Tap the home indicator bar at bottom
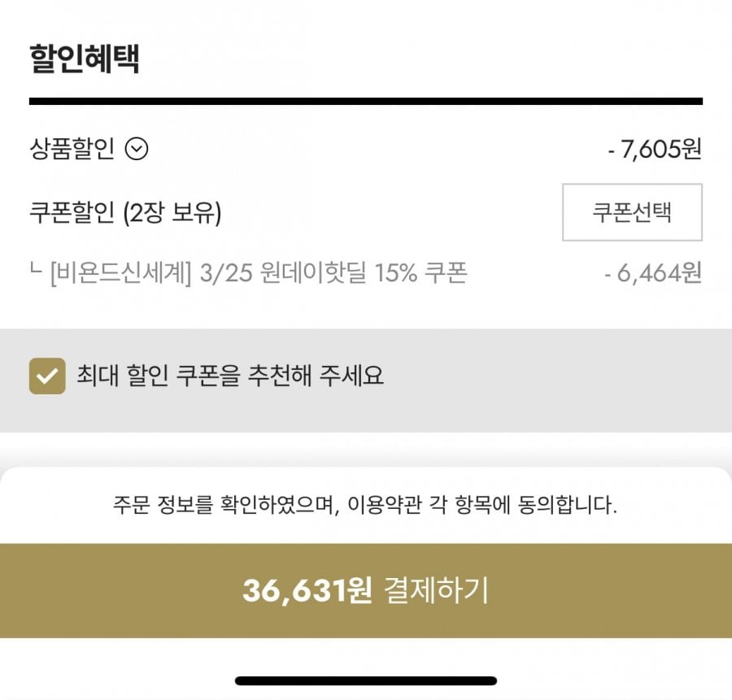Viewport: 732px width, 700px height. [x=366, y=680]
